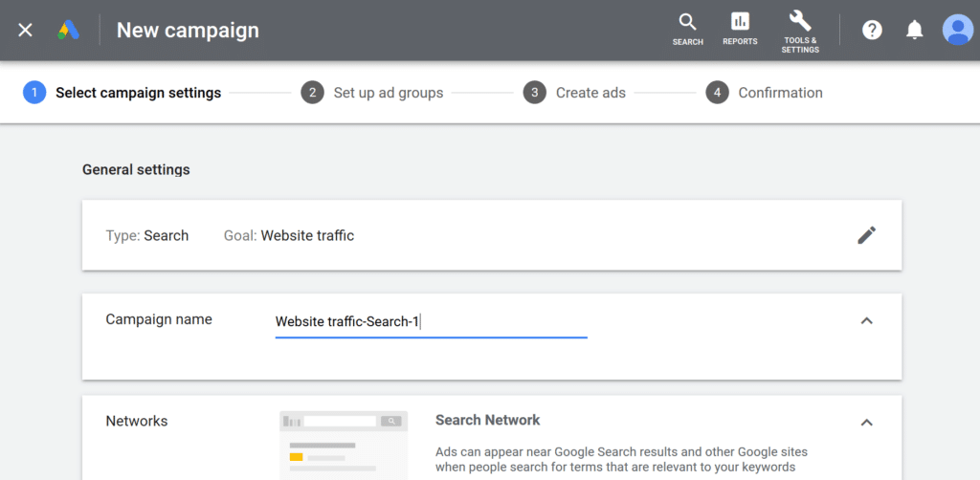The height and width of the screenshot is (480, 980).
Task: Collapse the Networks section chevron
Action: [x=866, y=423]
